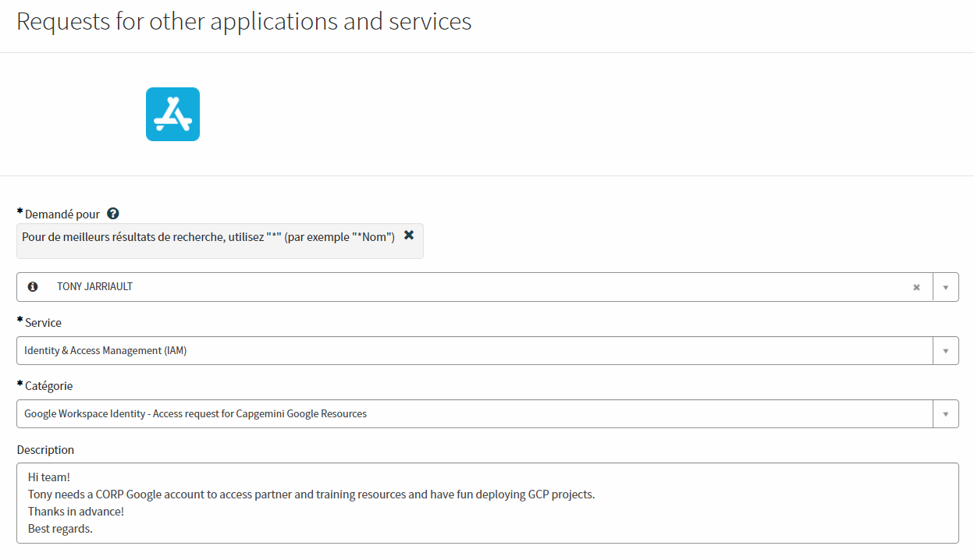Open the Catégorie dropdown arrow
Viewport: 974px width, 560px height.
pyautogui.click(x=945, y=414)
